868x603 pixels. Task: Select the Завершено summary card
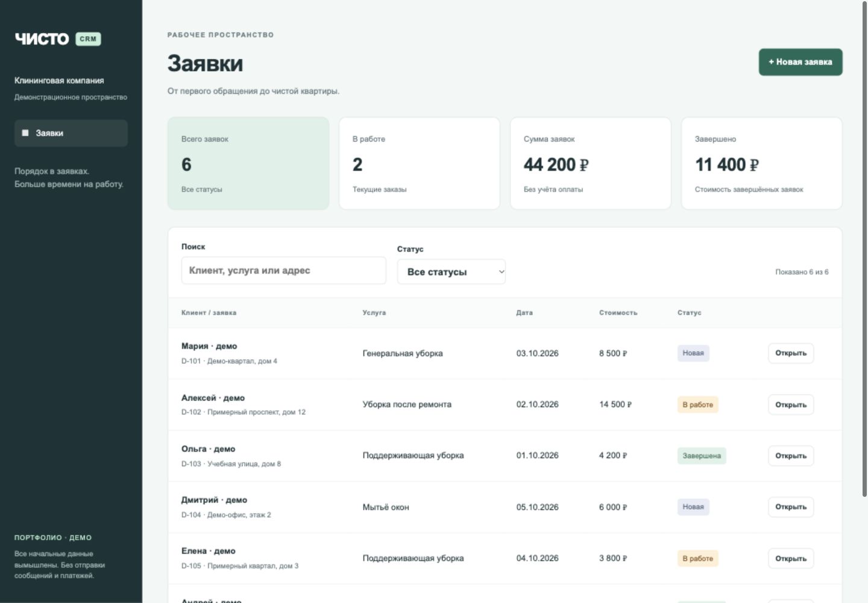point(762,163)
